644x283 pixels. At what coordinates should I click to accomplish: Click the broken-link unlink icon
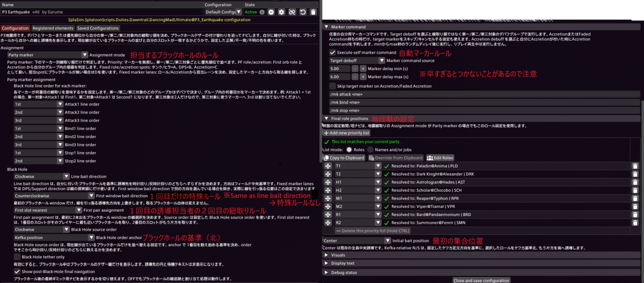coord(291,12)
